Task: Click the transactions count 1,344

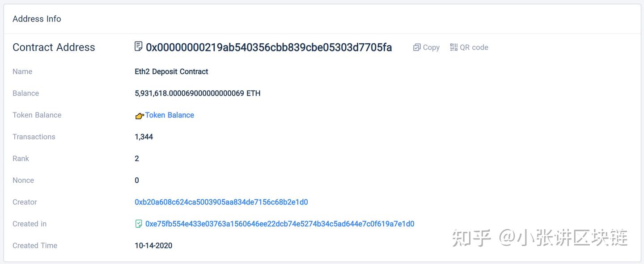Action: pyautogui.click(x=144, y=137)
